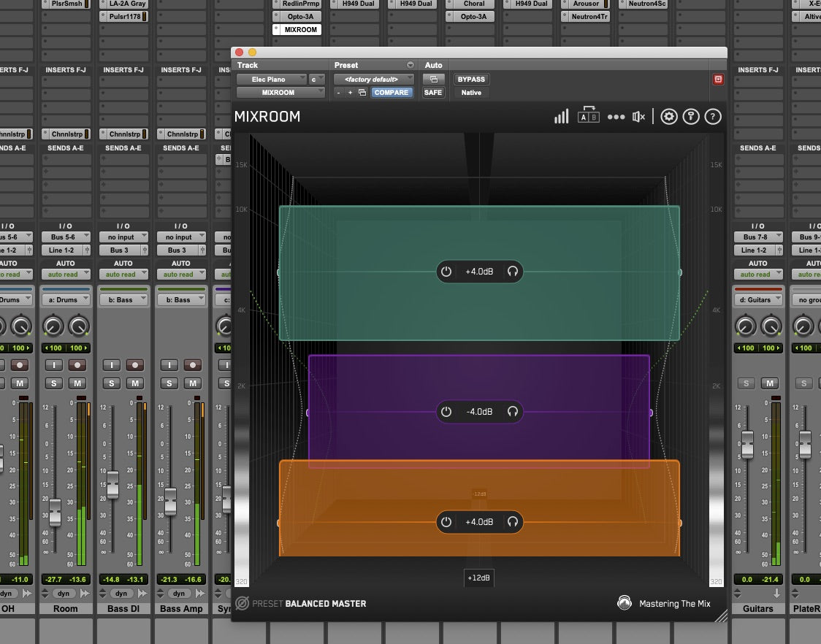821x644 pixels.
Task: Select previous preset with minus button
Action: (x=339, y=93)
